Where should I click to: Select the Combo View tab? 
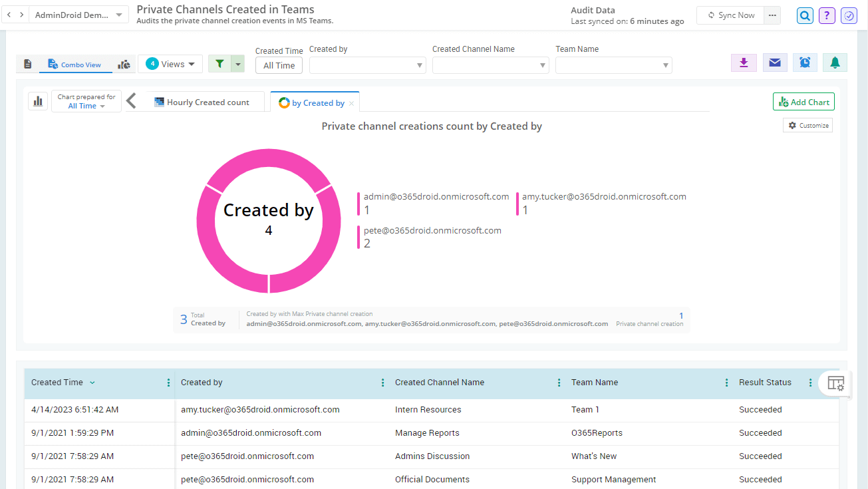coord(74,65)
